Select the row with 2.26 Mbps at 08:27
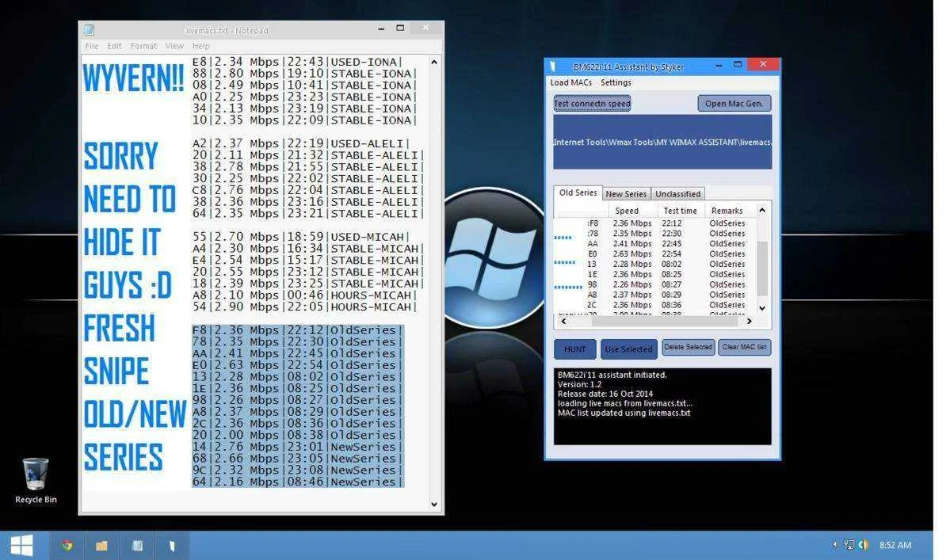This screenshot has height=560, width=950. point(654,284)
